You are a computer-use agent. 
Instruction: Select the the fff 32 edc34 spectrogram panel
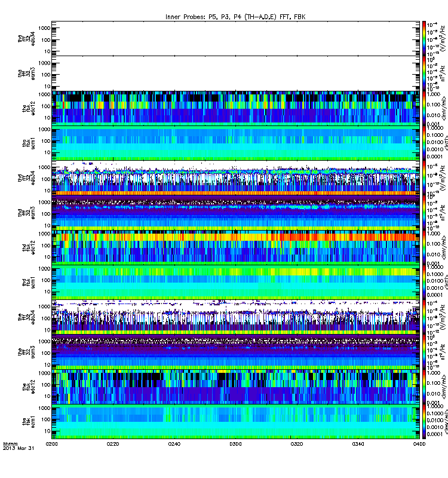point(235,317)
